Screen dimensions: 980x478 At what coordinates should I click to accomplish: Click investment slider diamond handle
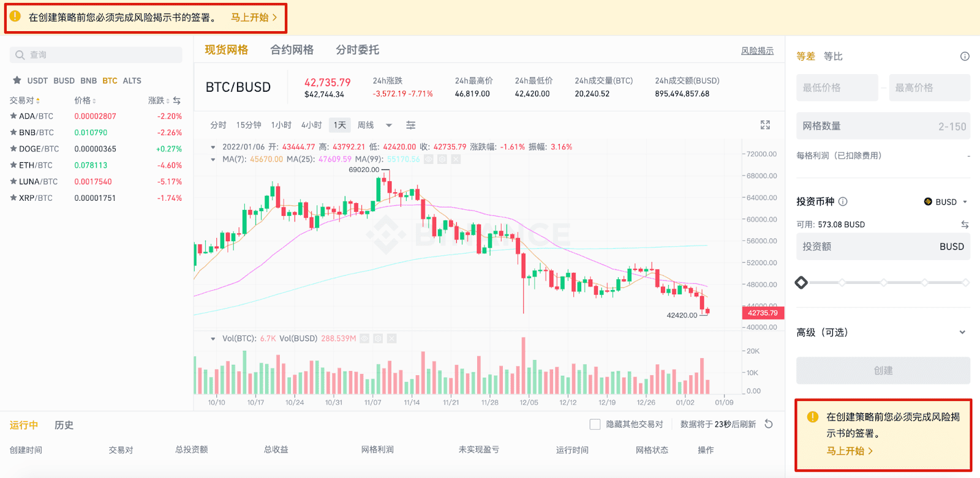pos(801,282)
